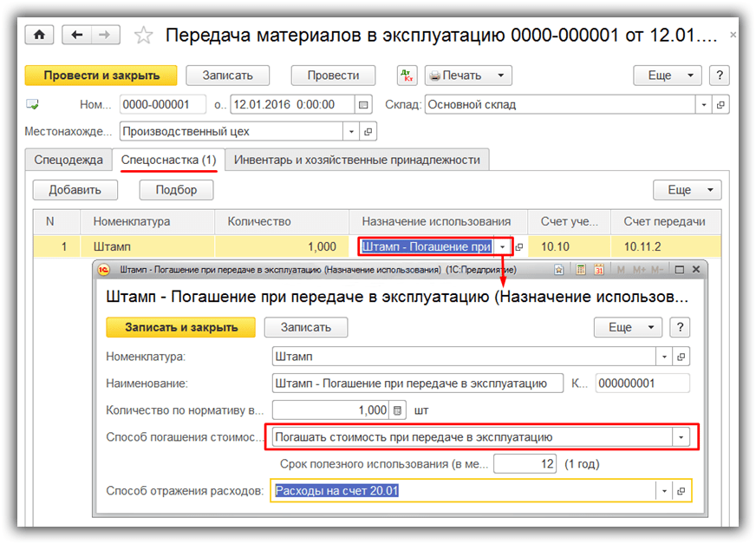The height and width of the screenshot is (544, 756).
Task: Click the Home icon button
Action: (40, 35)
